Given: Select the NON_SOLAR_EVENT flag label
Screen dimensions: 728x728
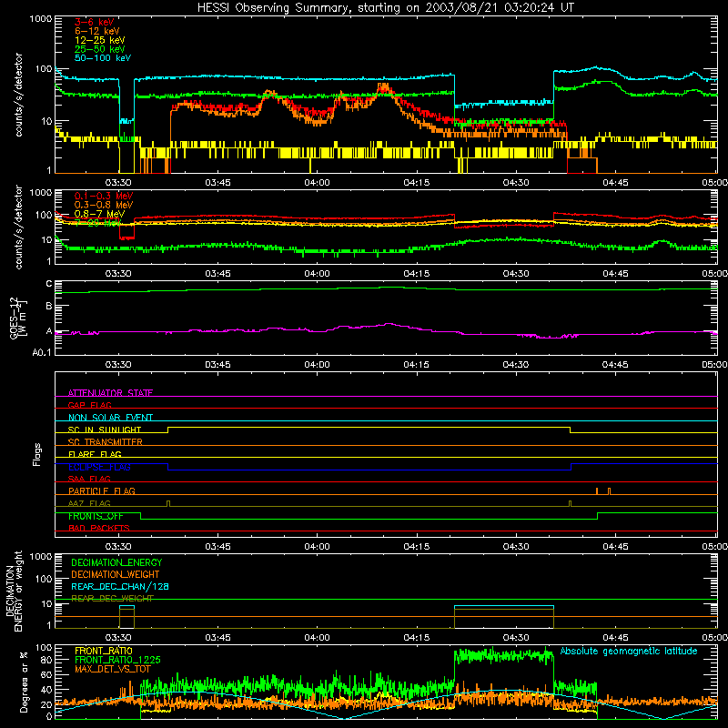Looking at the screenshot, I should pyautogui.click(x=110, y=418).
